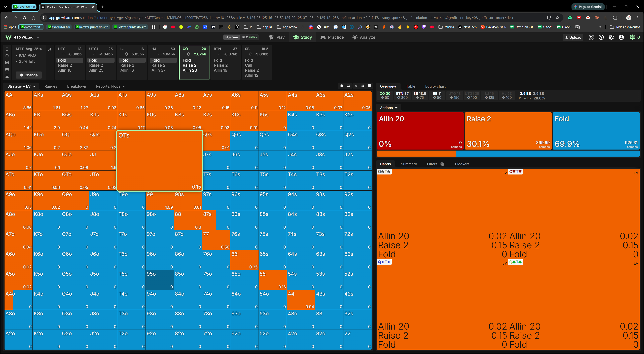Viewport: 644px width, 354px height.
Task: Select the Raise 2 action card
Action: [x=508, y=131]
